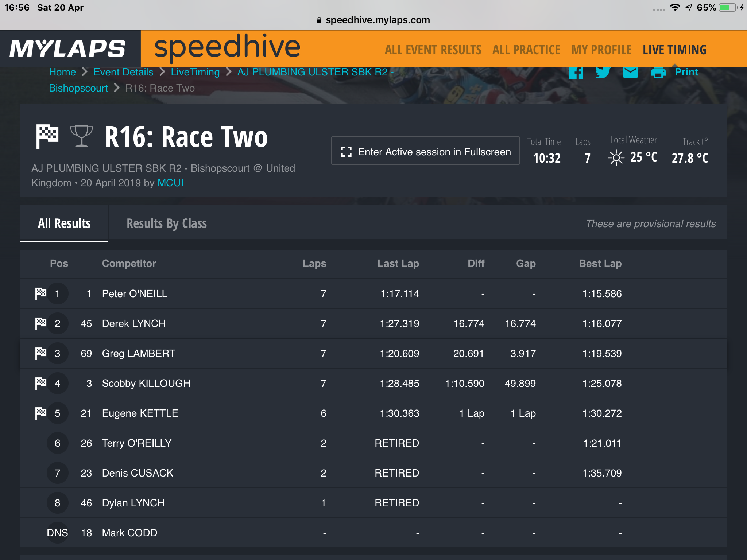Click the 20.691 diff value
The width and height of the screenshot is (747, 560).
(x=469, y=353)
